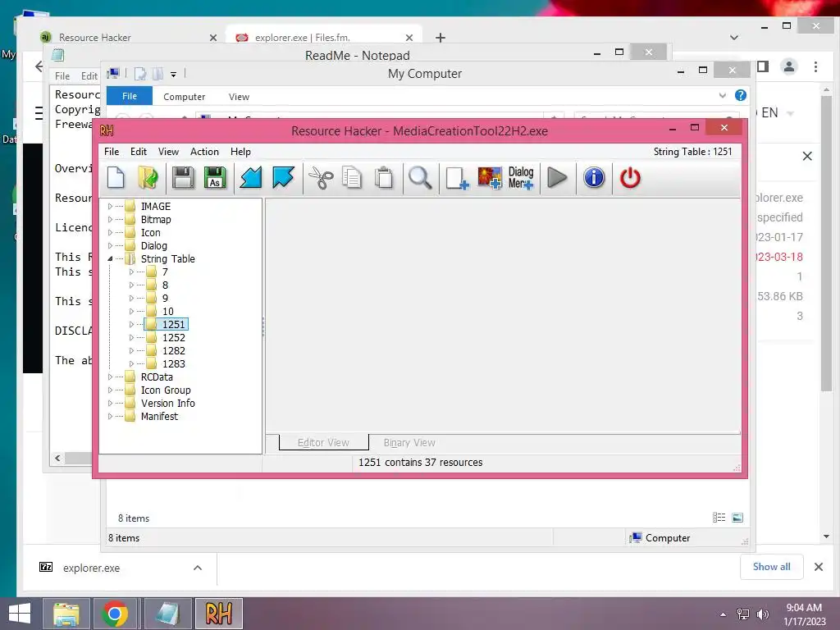Expand the Bitmap tree node
Screen dimensions: 840x630
(111, 220)
